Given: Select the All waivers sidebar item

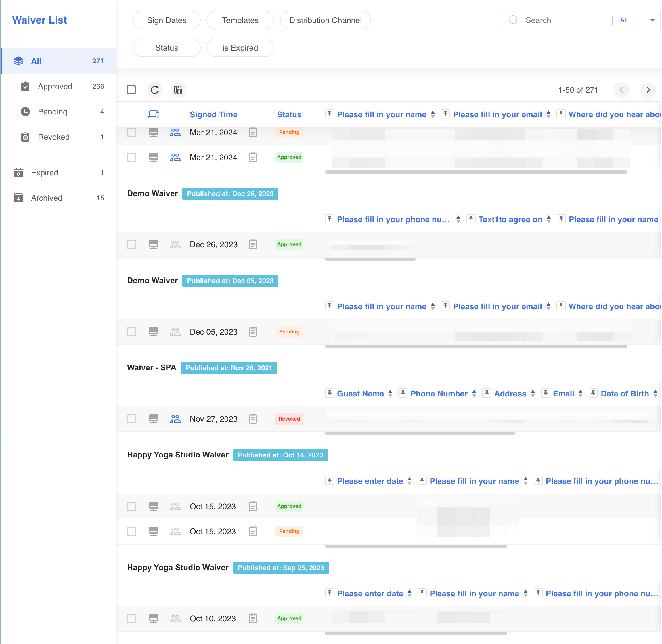Looking at the screenshot, I should point(58,61).
